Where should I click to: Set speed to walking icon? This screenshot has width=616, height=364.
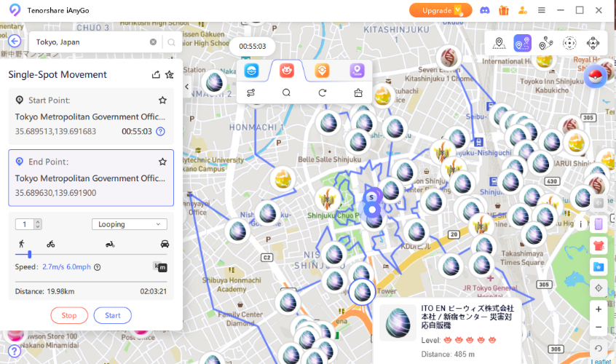tap(22, 244)
